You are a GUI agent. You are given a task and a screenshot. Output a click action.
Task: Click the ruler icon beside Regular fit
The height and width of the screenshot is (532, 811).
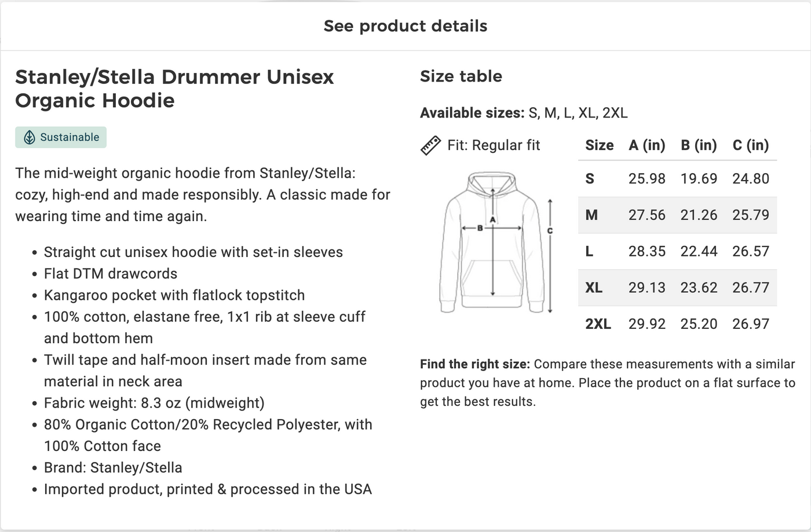click(430, 145)
